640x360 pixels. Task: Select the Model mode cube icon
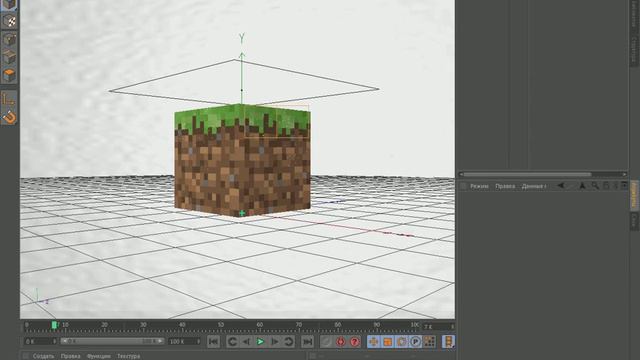coord(9,4)
